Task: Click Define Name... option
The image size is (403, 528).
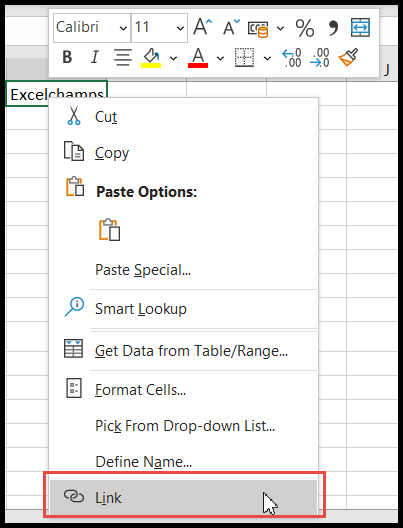Action: [x=183, y=461]
